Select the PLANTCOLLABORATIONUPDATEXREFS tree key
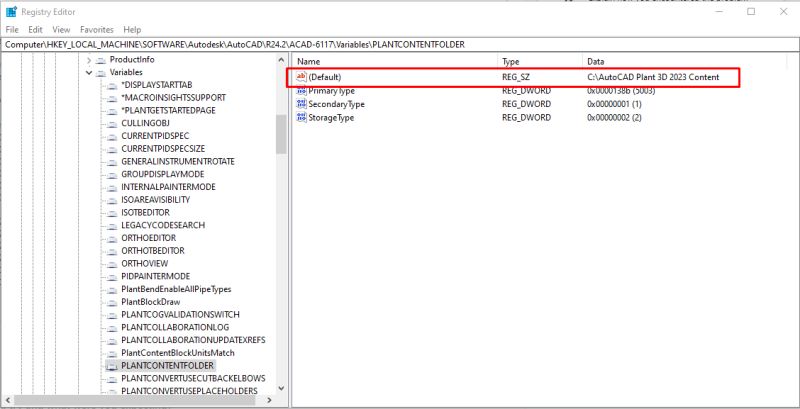 pyautogui.click(x=193, y=340)
